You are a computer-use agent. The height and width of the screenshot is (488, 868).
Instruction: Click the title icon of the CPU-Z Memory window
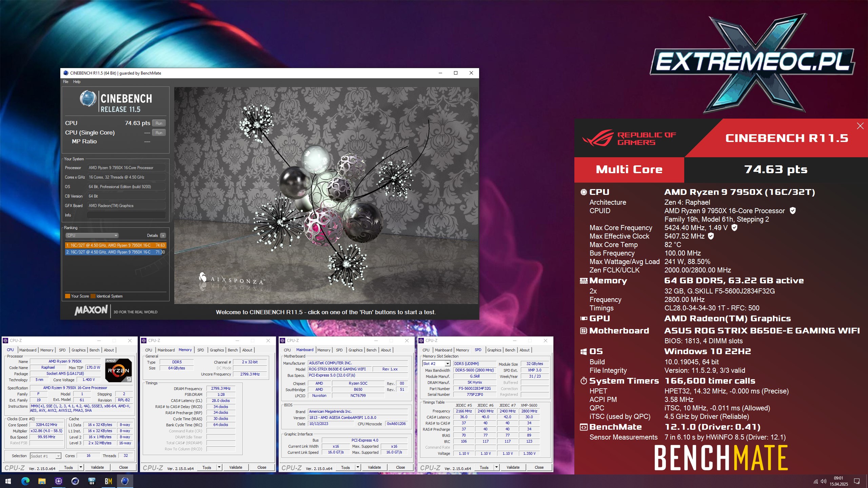pyautogui.click(x=144, y=341)
